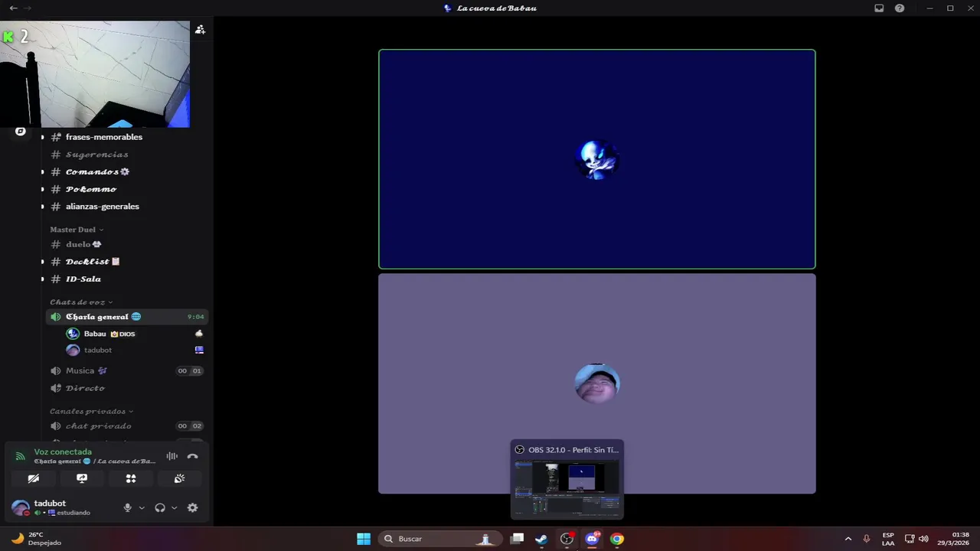The height and width of the screenshot is (551, 980).
Task: Start an activity
Action: pos(131,478)
